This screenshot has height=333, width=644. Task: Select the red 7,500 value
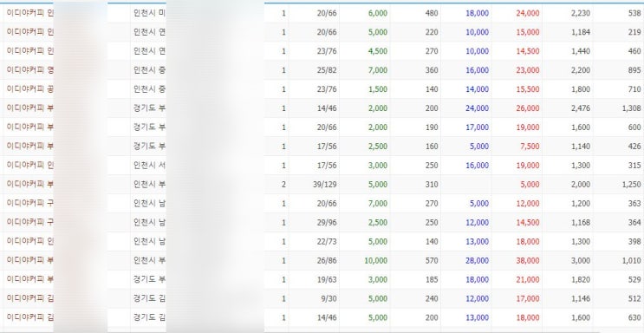530,147
